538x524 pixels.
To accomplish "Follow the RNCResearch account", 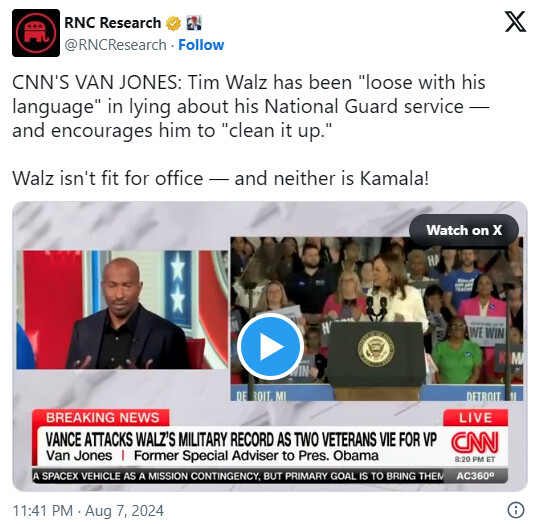I will pos(201,45).
